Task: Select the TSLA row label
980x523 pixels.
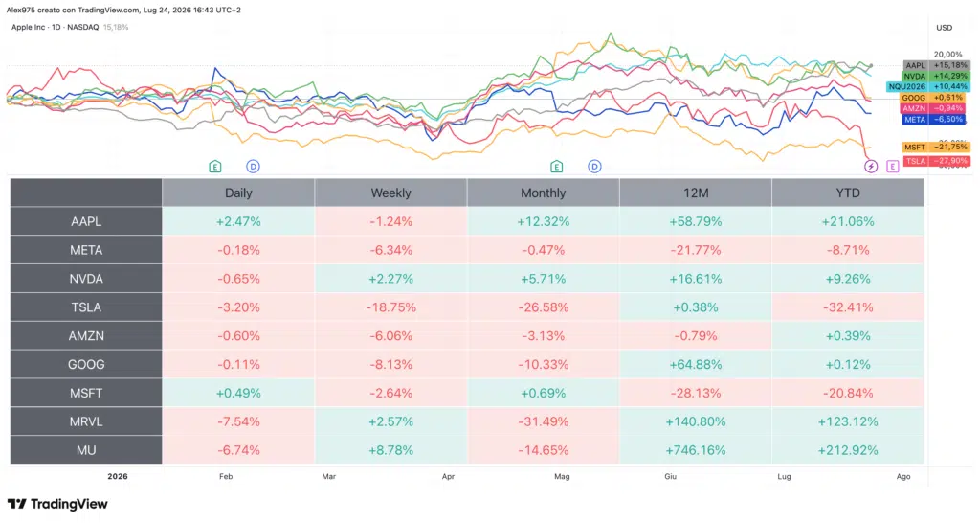Action: 86,307
